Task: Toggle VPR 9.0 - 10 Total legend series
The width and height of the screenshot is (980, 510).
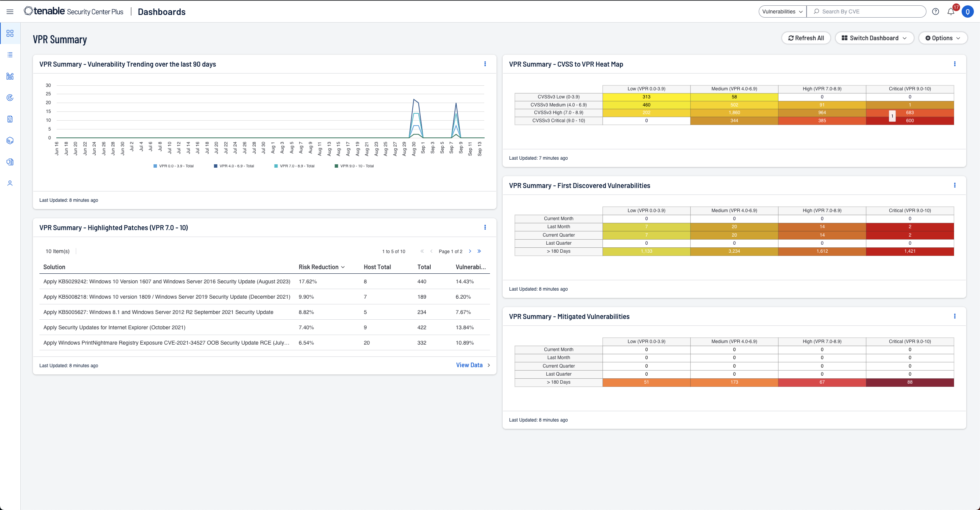Action: tap(357, 166)
